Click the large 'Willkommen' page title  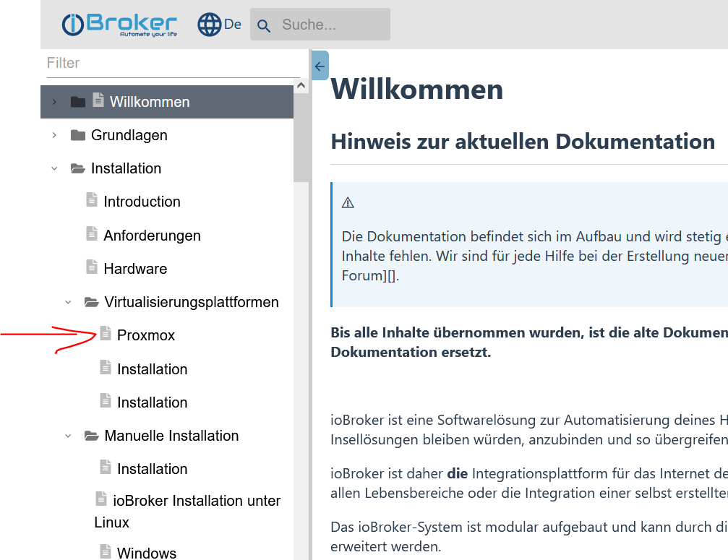pos(417,89)
